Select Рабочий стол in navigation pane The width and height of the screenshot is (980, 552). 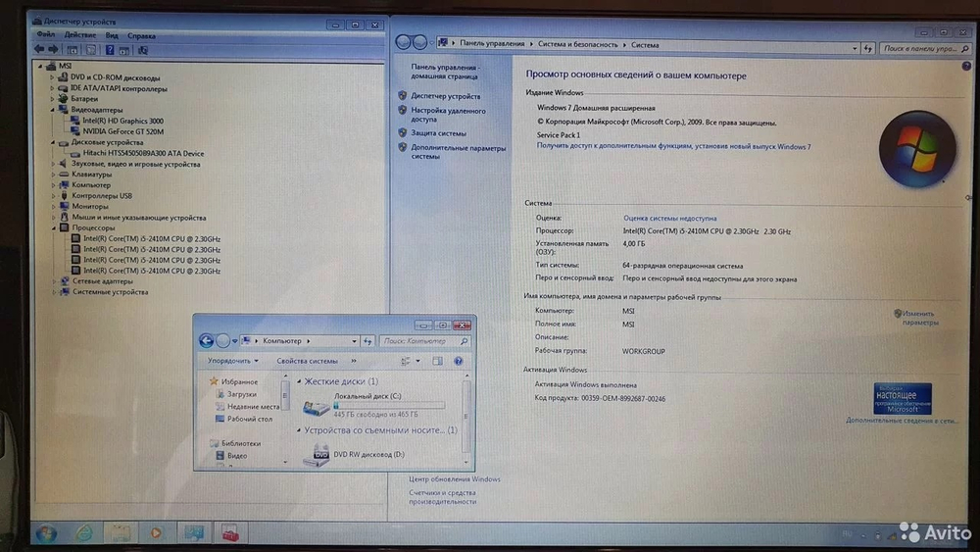[249, 419]
